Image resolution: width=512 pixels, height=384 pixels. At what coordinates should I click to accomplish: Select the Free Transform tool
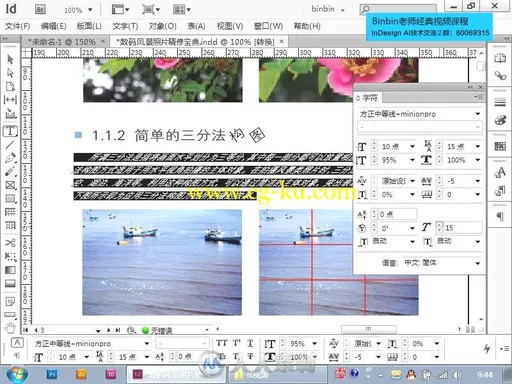pyautogui.click(x=10, y=256)
